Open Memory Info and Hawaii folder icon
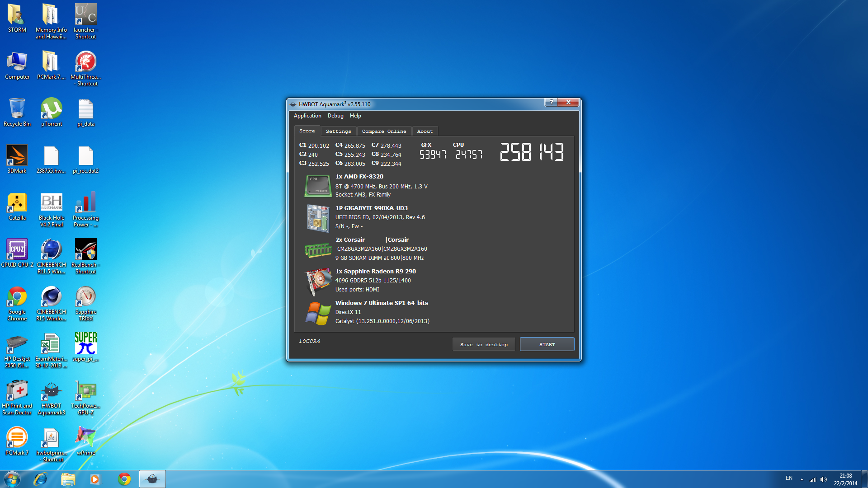 [x=51, y=21]
